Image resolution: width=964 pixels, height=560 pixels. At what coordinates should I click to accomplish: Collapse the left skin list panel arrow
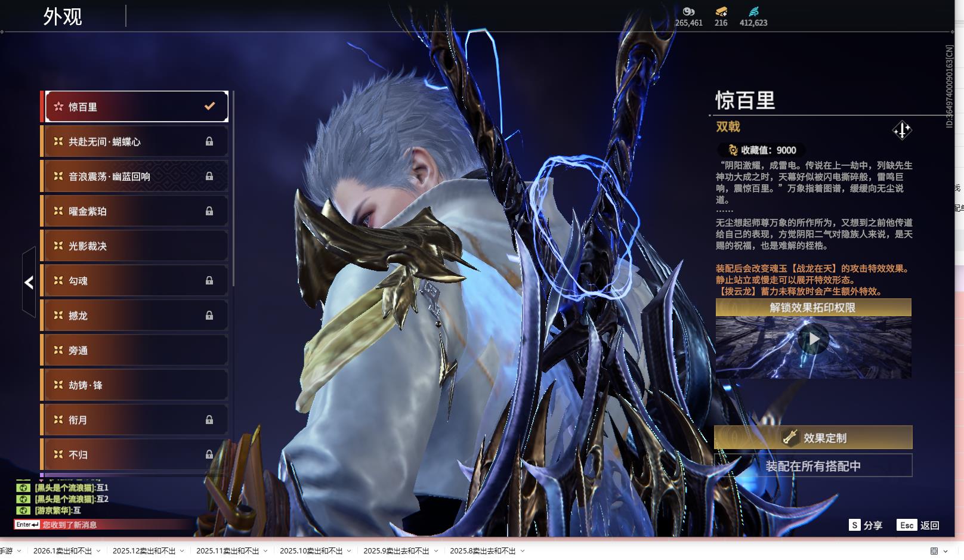point(29,282)
